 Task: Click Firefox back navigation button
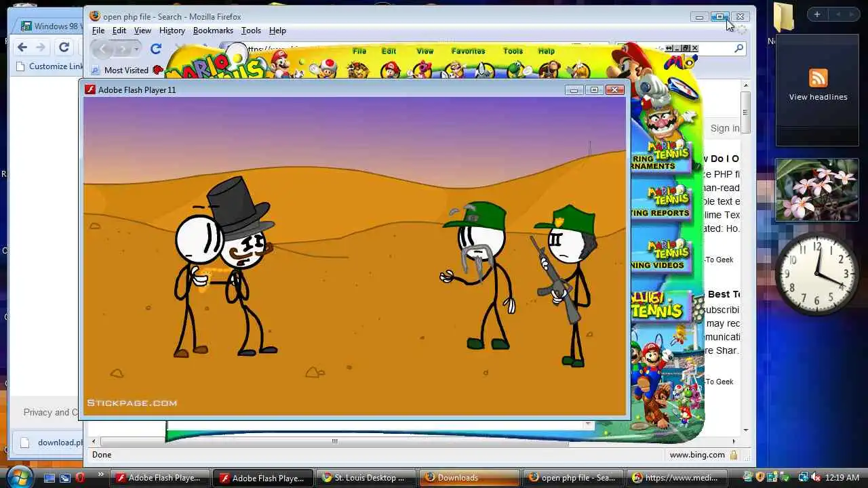tap(102, 49)
